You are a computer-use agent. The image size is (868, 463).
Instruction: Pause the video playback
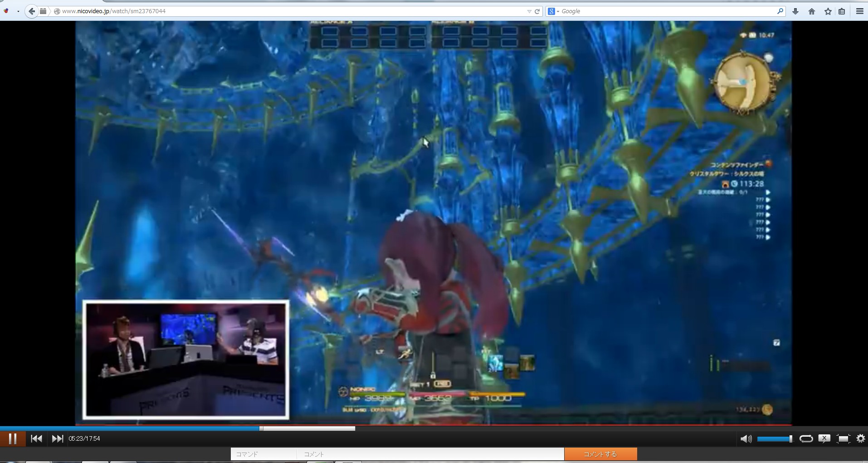[13, 438]
